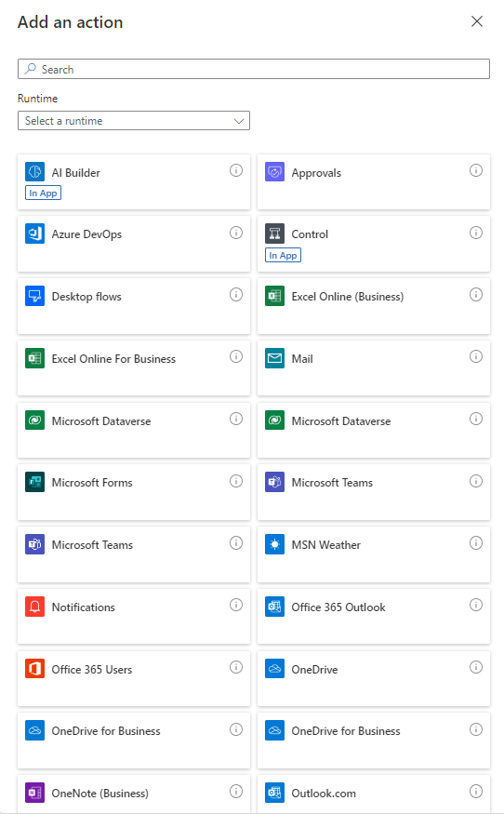Screen dimensions: 504x814
Task: Click the Control connector icon
Action: (x=274, y=234)
